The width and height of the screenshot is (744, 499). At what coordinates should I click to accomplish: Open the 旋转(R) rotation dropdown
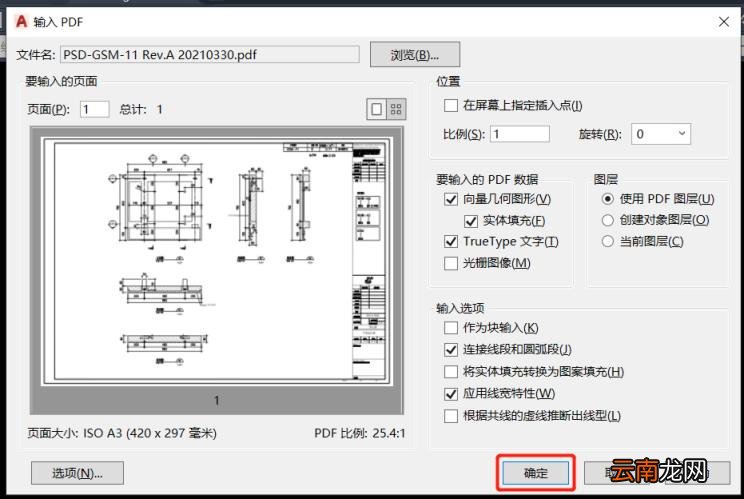tap(660, 134)
